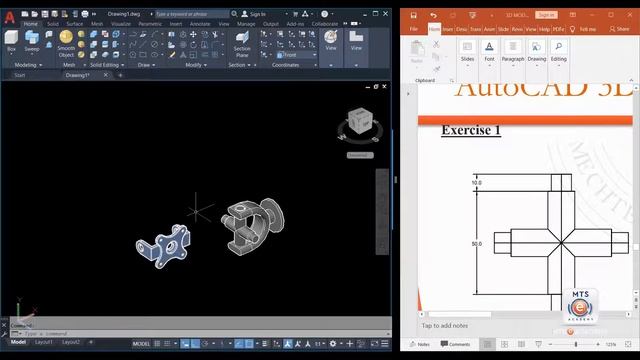
Task: Click the blue bracket 3D part
Action: [164, 247]
